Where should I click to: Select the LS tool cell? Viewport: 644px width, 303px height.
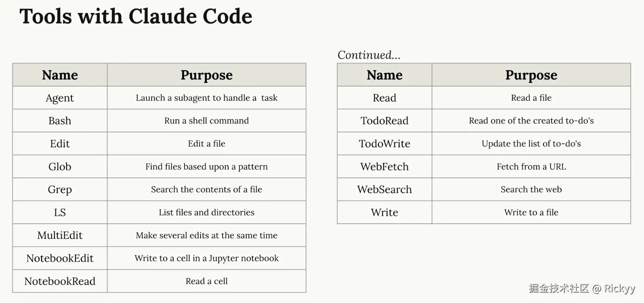pos(60,212)
